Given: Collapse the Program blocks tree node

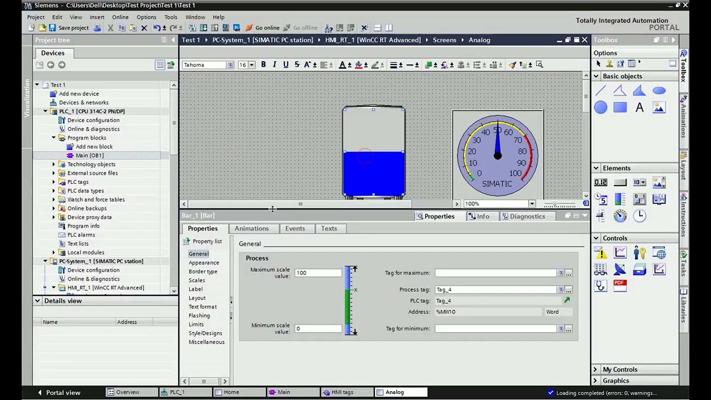Looking at the screenshot, I should tap(54, 137).
